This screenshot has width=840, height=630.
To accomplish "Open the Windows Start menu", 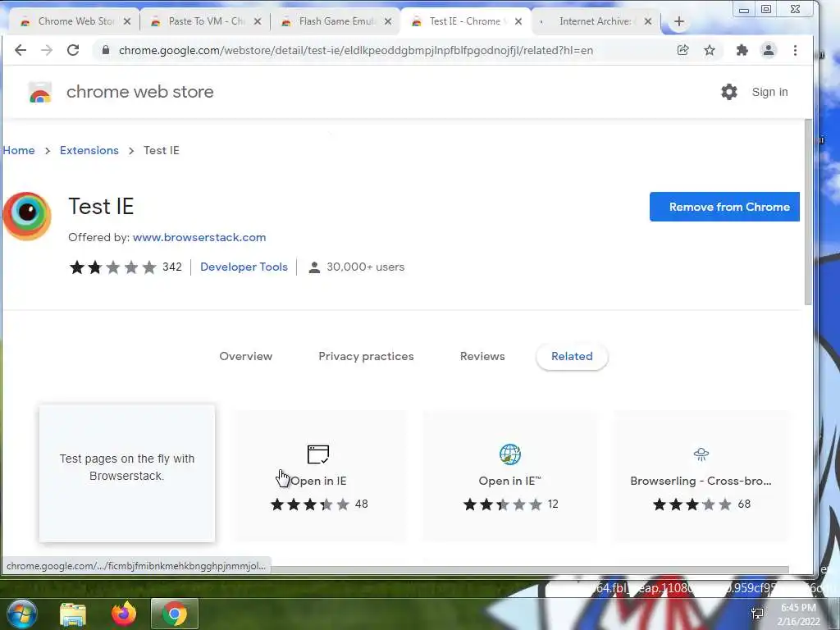I will click(x=22, y=614).
